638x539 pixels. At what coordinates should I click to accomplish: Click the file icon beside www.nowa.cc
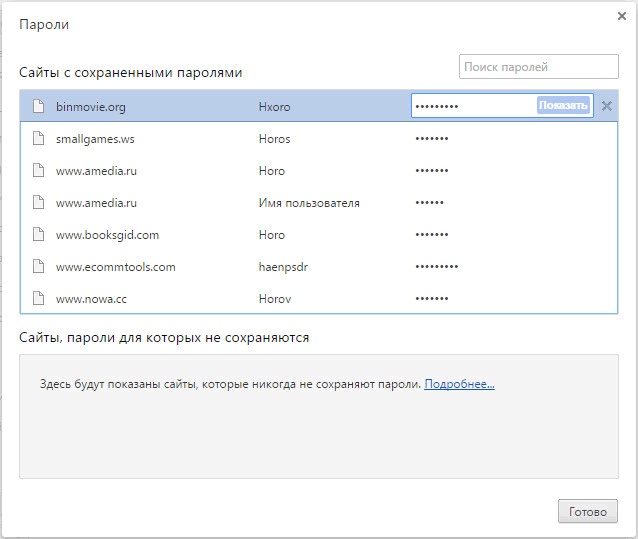(39, 299)
